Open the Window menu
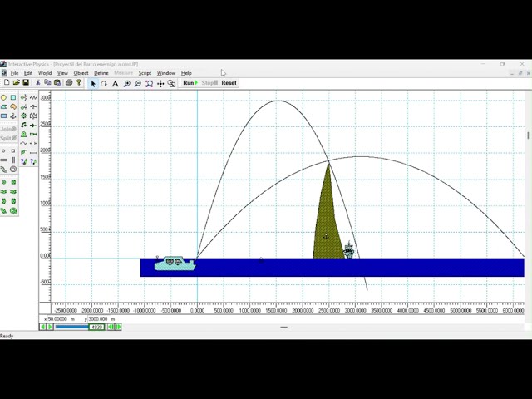This screenshot has width=532, height=399. tap(166, 73)
